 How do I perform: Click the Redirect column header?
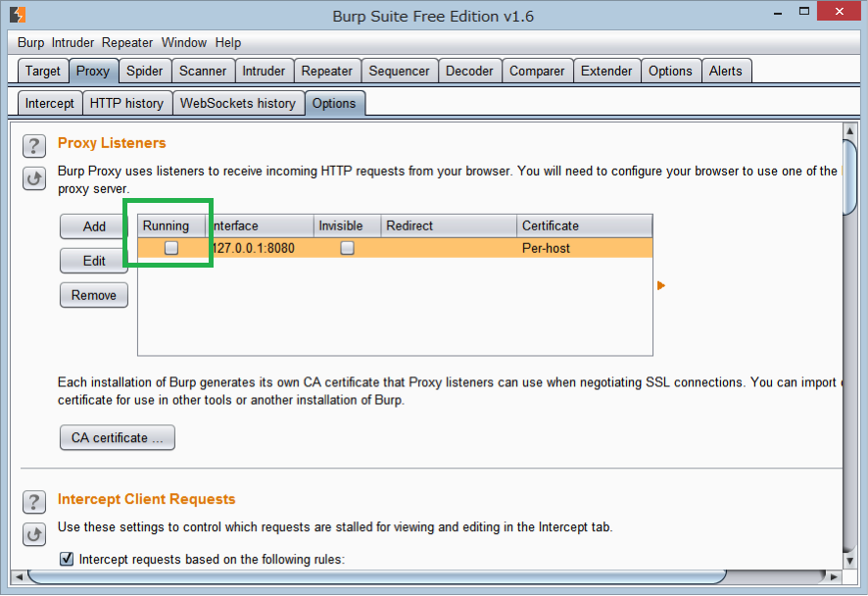[449, 226]
